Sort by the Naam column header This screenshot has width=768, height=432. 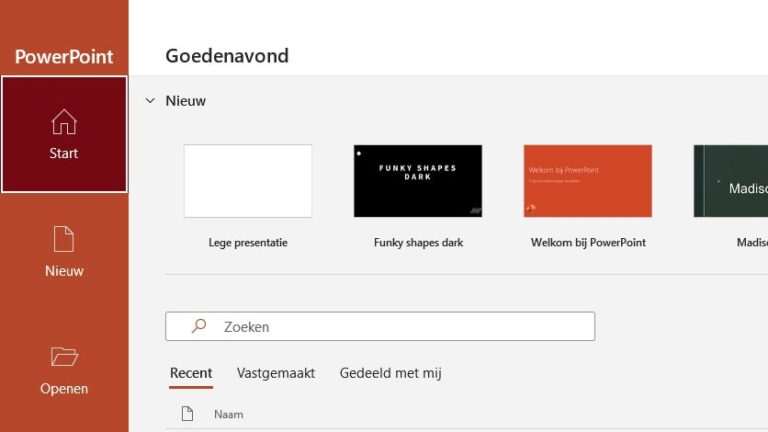[229, 414]
